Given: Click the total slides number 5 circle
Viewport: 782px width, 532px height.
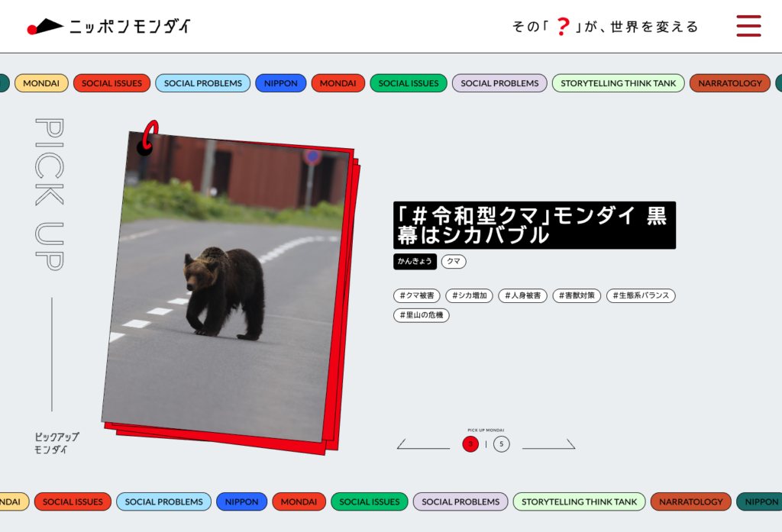Looking at the screenshot, I should point(501,444).
